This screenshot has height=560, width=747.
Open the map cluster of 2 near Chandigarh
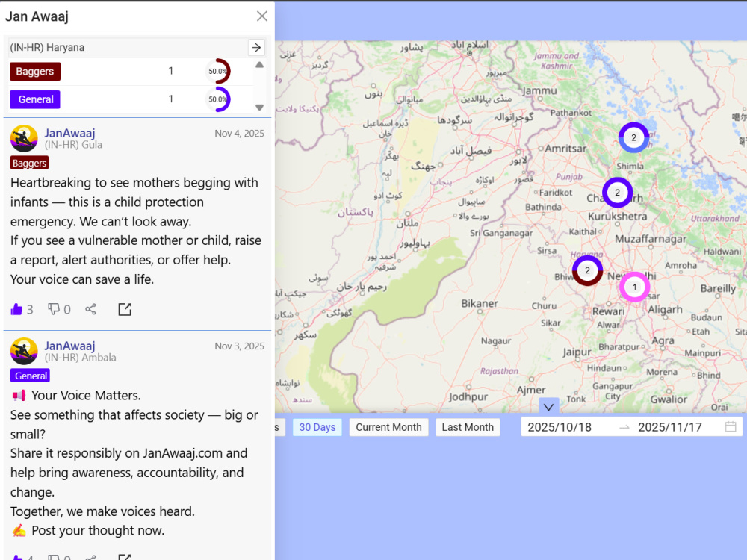click(618, 193)
